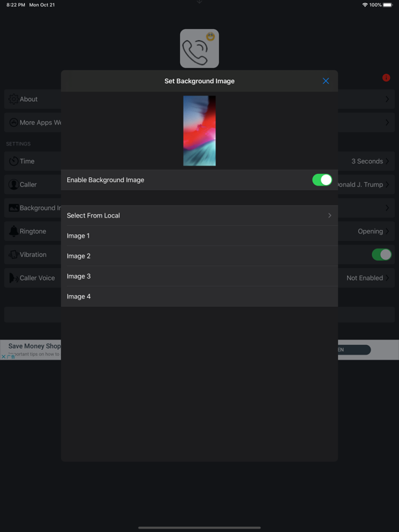Close the ad banner X icon
399x532 pixels.
[x=3, y=357]
